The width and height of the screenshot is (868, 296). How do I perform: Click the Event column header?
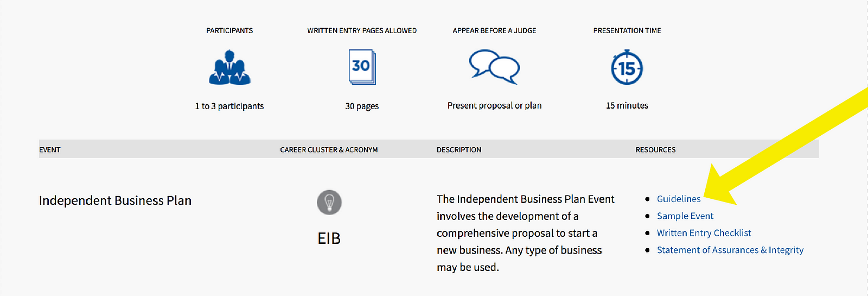click(50, 149)
